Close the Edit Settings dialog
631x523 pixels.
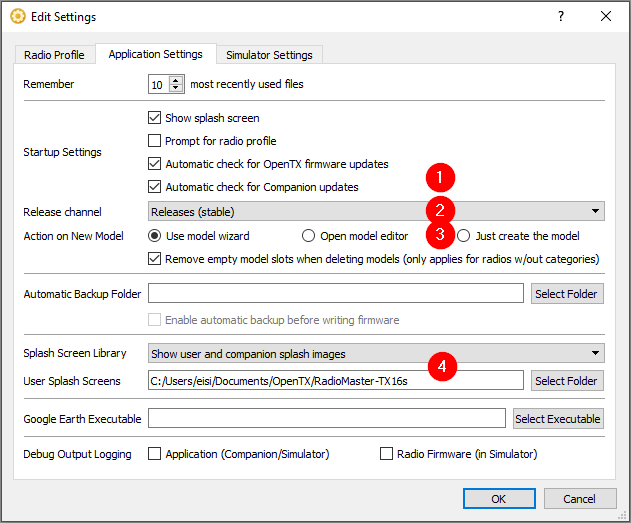[606, 16]
